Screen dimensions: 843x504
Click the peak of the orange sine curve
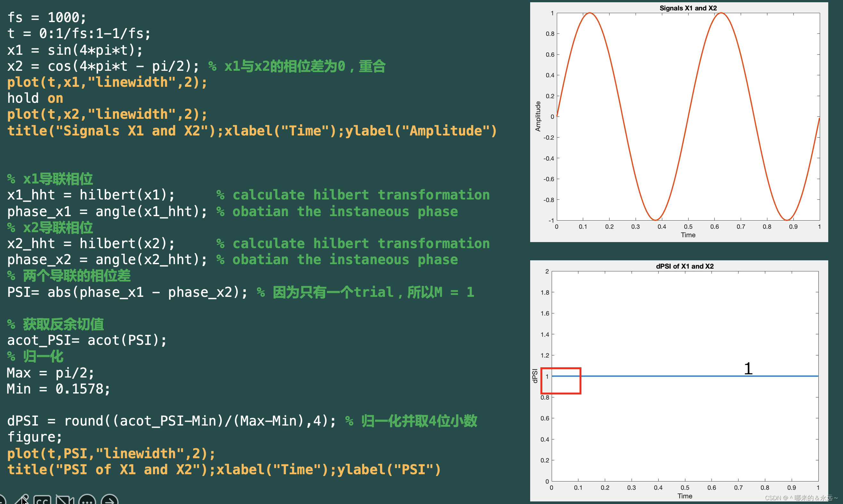click(x=589, y=13)
